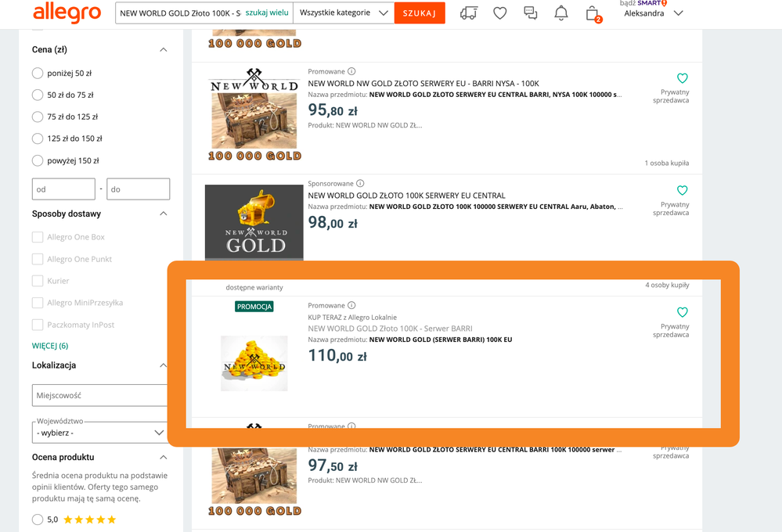Click the PROMOCJA badge
The width and height of the screenshot is (782, 532).
coord(254,307)
